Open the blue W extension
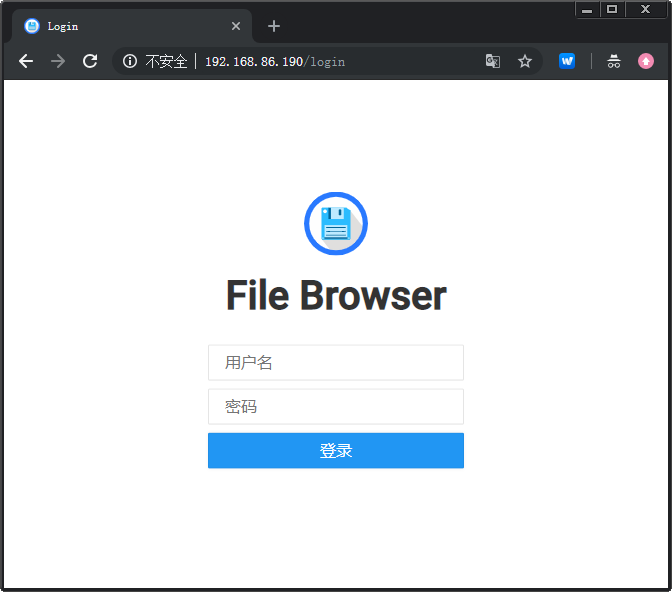 pyautogui.click(x=567, y=61)
